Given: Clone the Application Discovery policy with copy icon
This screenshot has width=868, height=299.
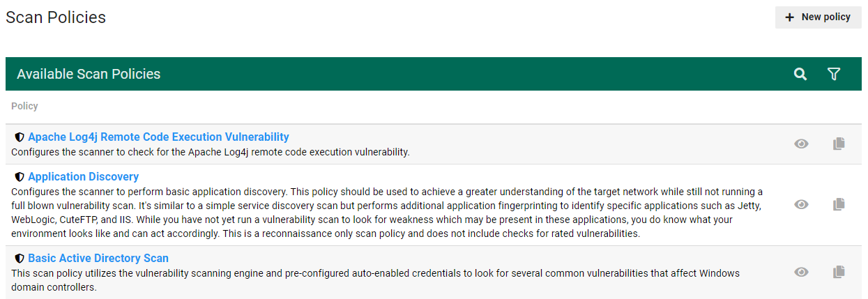Looking at the screenshot, I should point(839,205).
